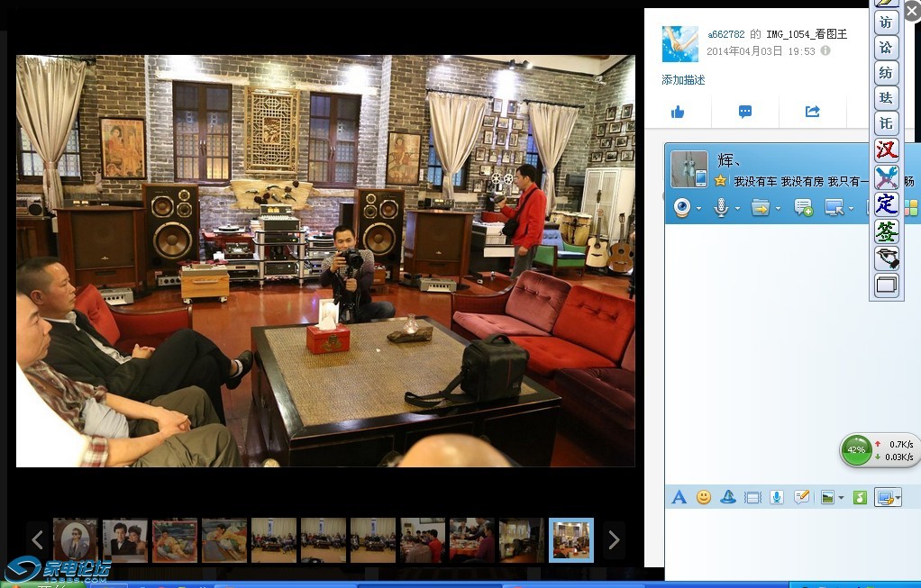This screenshot has height=588, width=921.
Task: Click the green 签 icon in sidebar
Action: click(x=887, y=231)
